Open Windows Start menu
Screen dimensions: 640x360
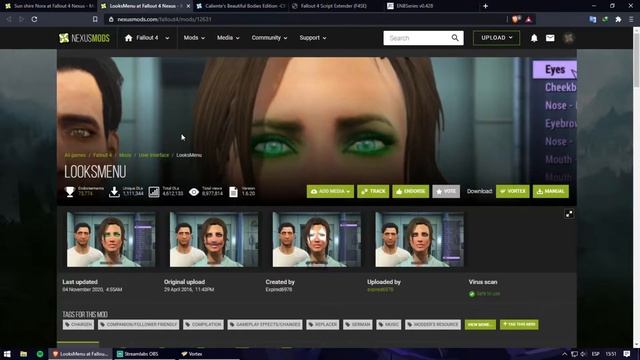(7, 354)
